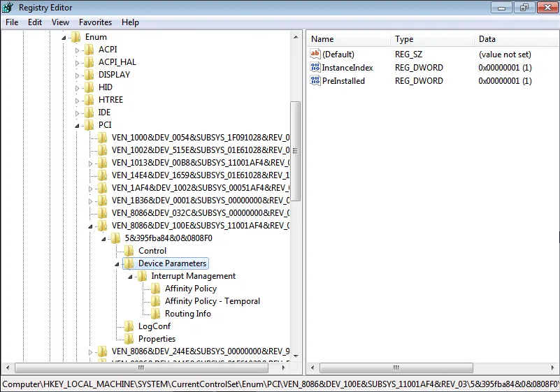Collapse the Device Parameters node
Screen dimensions: 560x392
point(117,264)
